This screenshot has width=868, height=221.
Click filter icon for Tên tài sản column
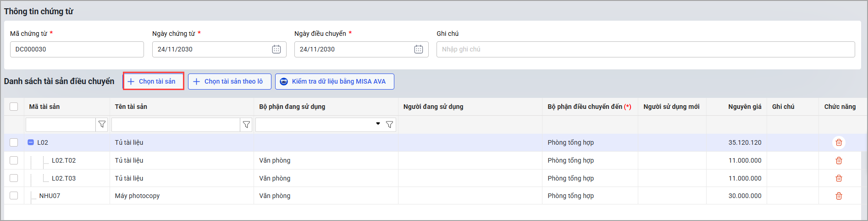pos(246,125)
